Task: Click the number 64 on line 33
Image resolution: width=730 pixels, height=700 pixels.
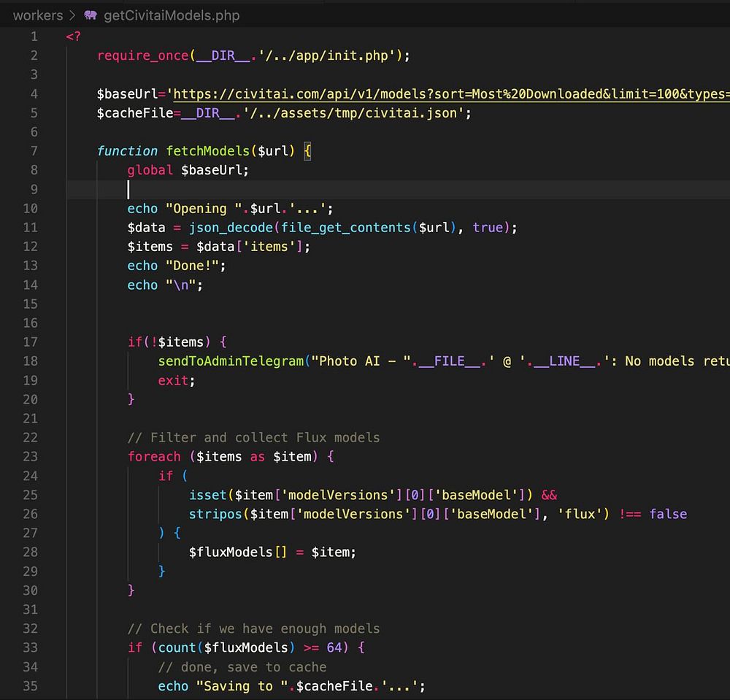Action: click(x=334, y=648)
